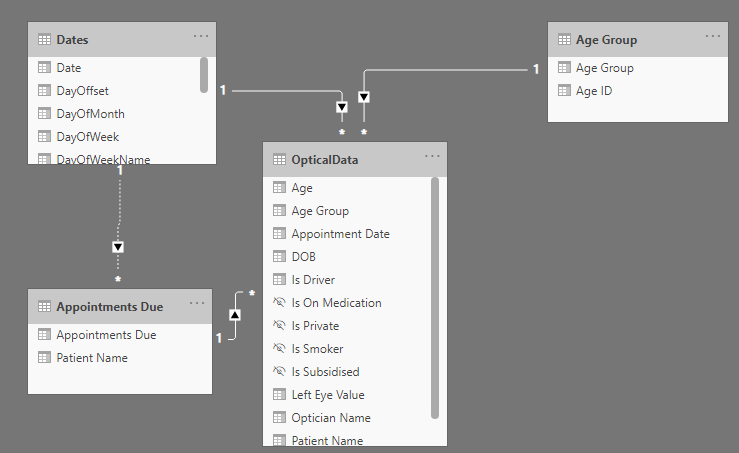The width and height of the screenshot is (739, 453).
Task: Select the dotted Dates to Appointments Due relationship arrow
Action: pos(118,247)
